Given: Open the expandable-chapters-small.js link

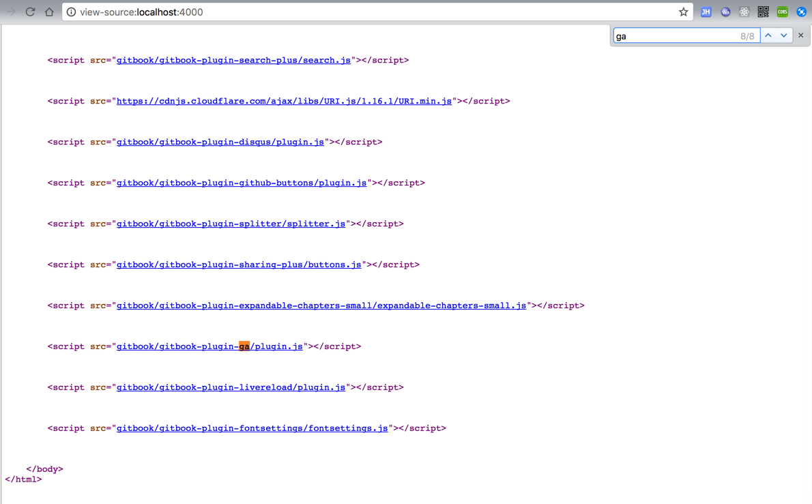Looking at the screenshot, I should tap(321, 306).
